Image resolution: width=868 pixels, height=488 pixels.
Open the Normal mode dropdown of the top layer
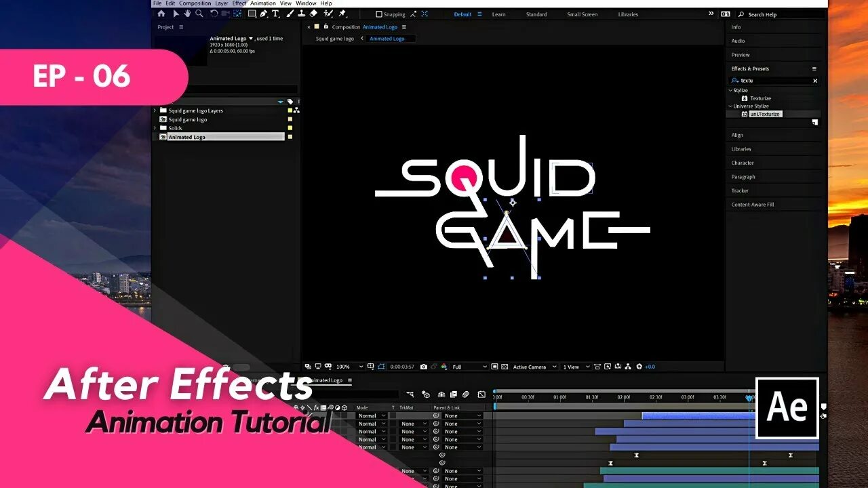coord(372,415)
